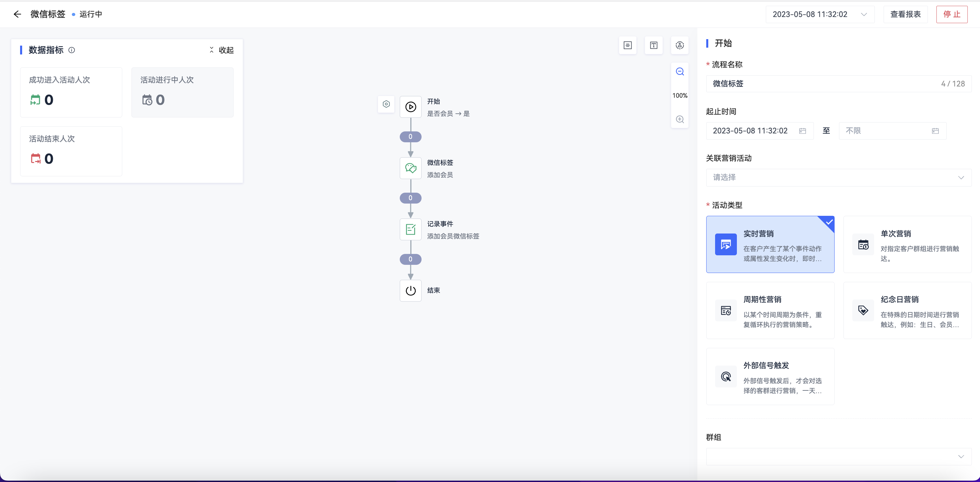The image size is (980, 482).
Task: Zoom out the canvas
Action: tap(680, 71)
